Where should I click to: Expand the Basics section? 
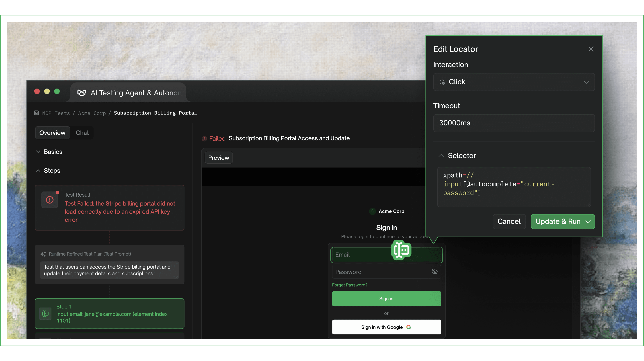pyautogui.click(x=38, y=152)
